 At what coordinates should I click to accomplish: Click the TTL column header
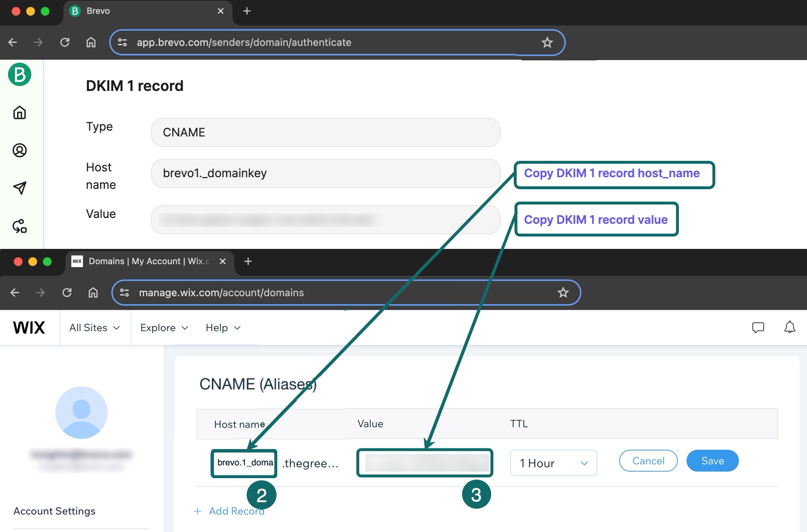pos(519,424)
